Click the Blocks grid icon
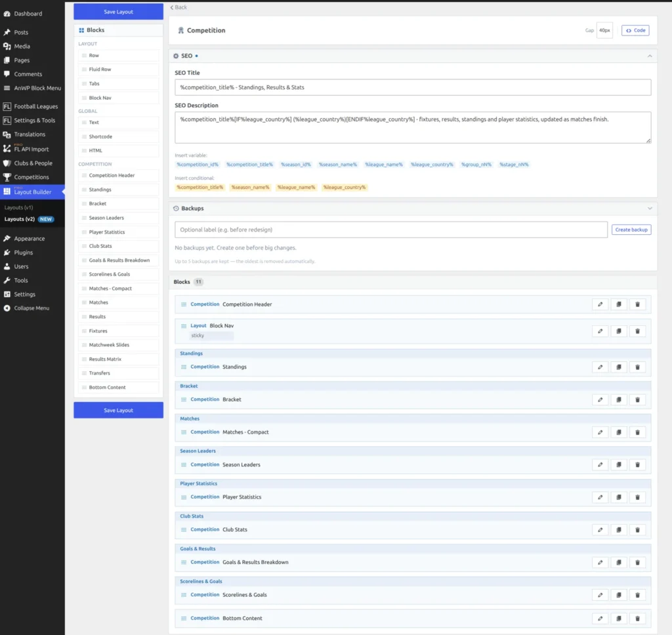This screenshot has width=672, height=635. 81,30
